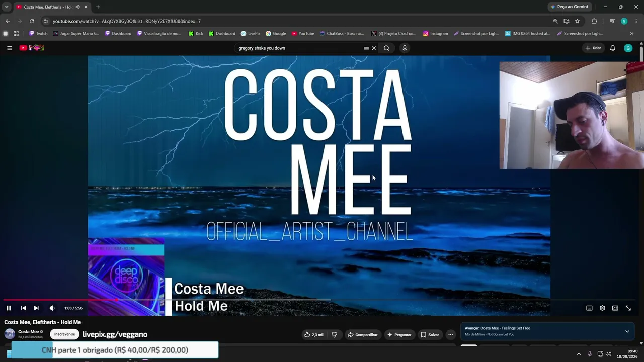The height and width of the screenshot is (362, 644).
Task: Click the Costa Mee channel avatar
Action: pyautogui.click(x=10, y=334)
